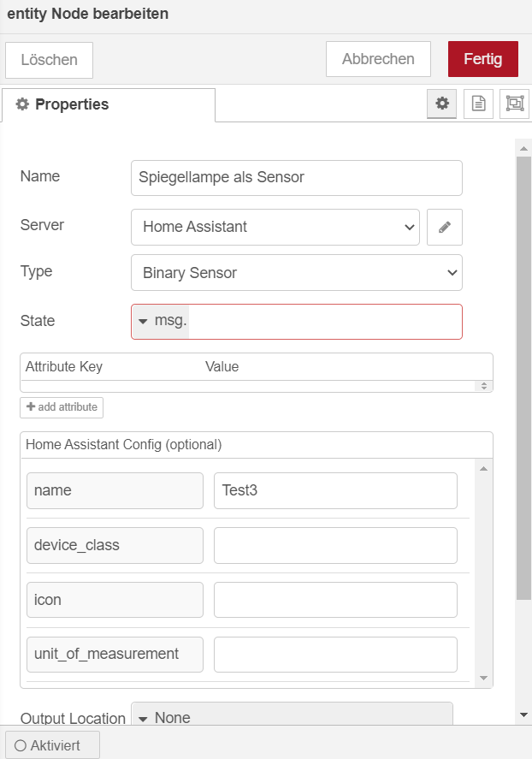This screenshot has width=532, height=759.
Task: Edit Home Assistant server with pencil icon
Action: coord(445,227)
